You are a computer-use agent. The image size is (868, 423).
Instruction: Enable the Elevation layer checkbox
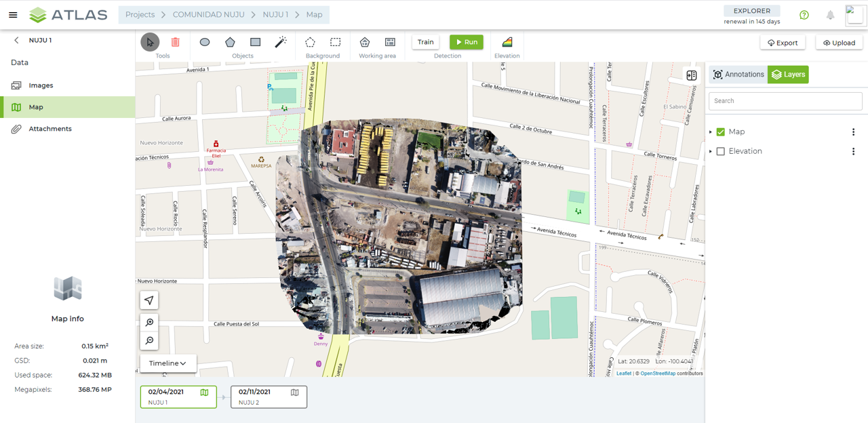tap(720, 151)
